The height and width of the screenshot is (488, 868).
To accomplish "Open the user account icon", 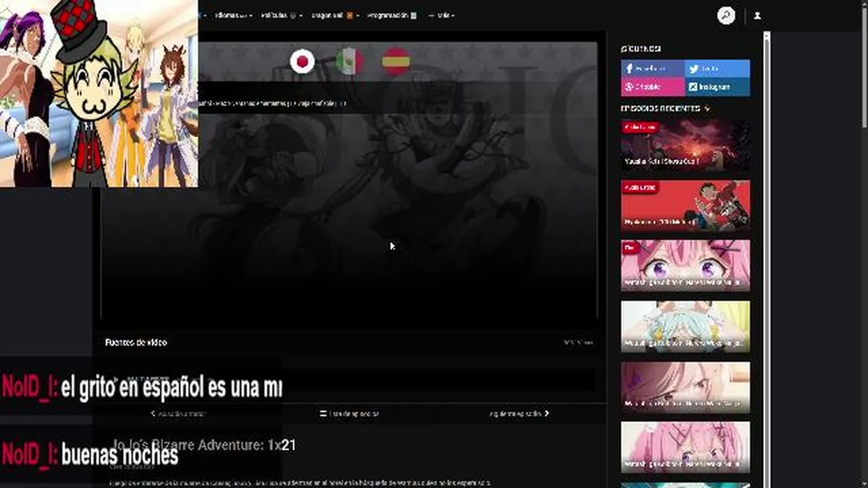I will [757, 16].
